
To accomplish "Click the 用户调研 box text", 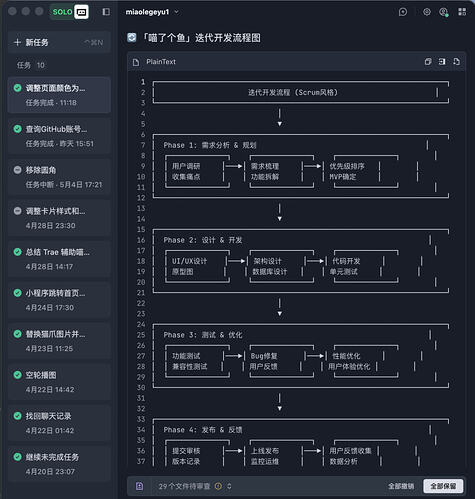I will point(186,166).
